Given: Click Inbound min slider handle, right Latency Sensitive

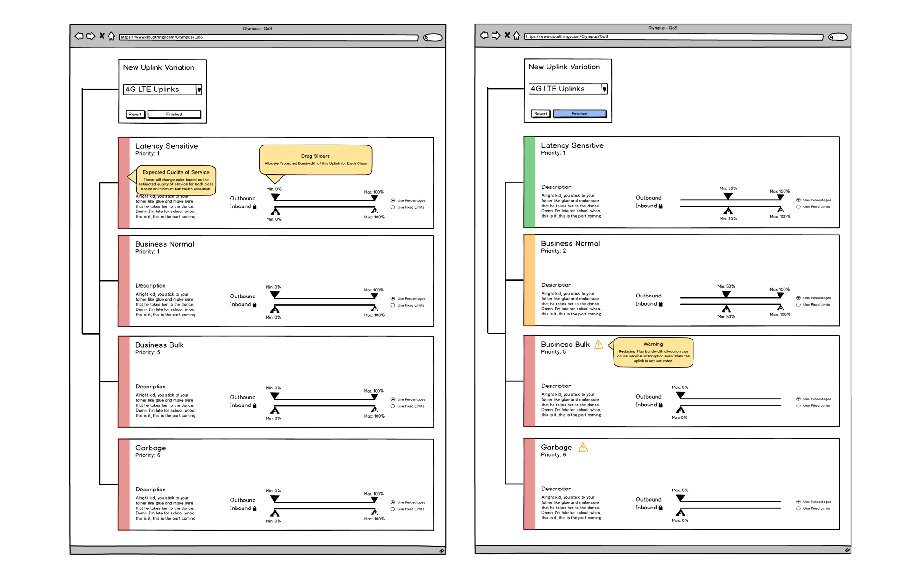Looking at the screenshot, I should pyautogui.click(x=728, y=211).
